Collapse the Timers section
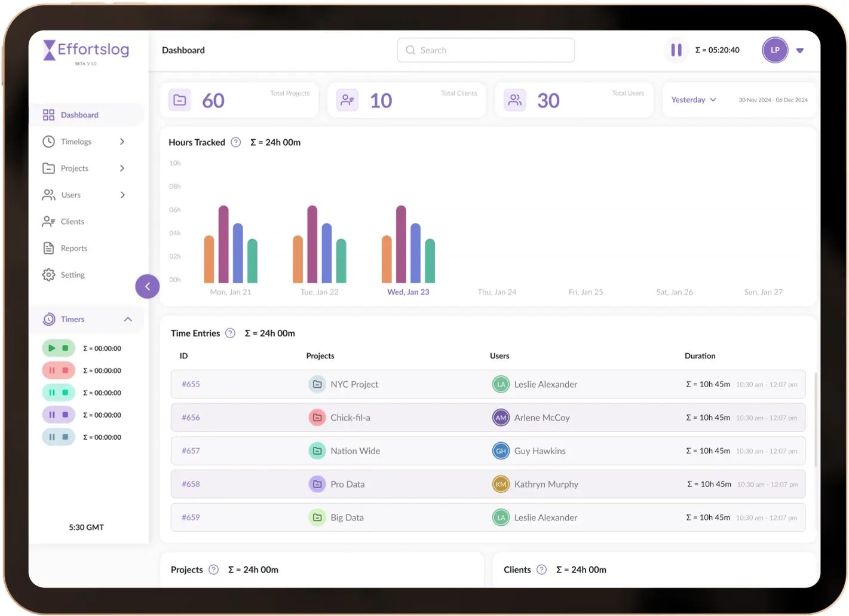Viewport: 849px width, 616px height. pos(128,320)
